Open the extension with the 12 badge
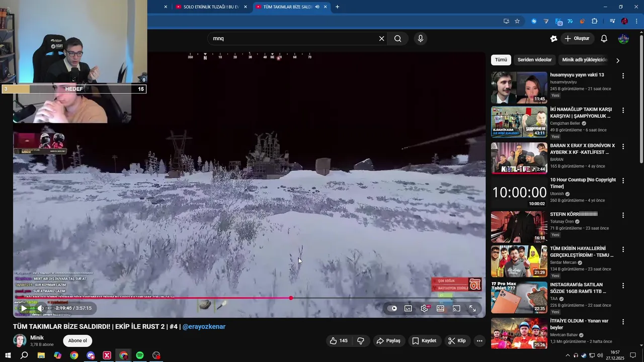This screenshot has width=644, height=362. tap(558, 21)
